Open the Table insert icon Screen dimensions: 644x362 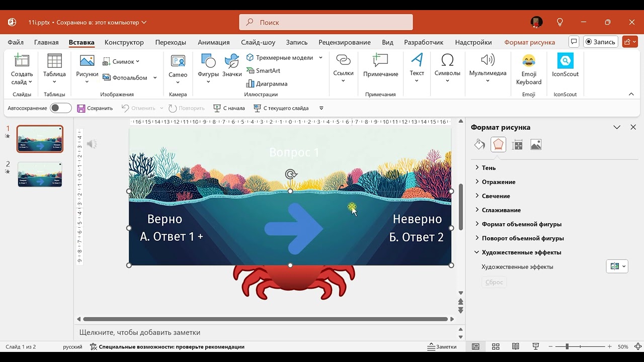tap(54, 61)
